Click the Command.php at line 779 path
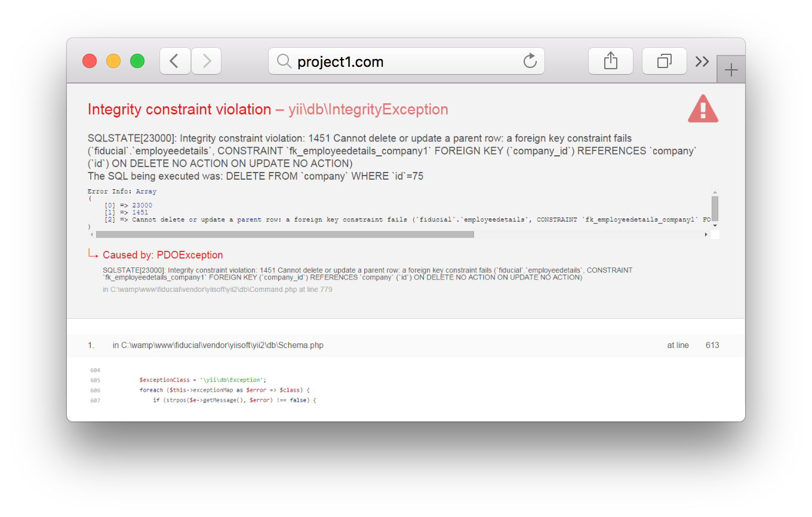 coord(217,290)
